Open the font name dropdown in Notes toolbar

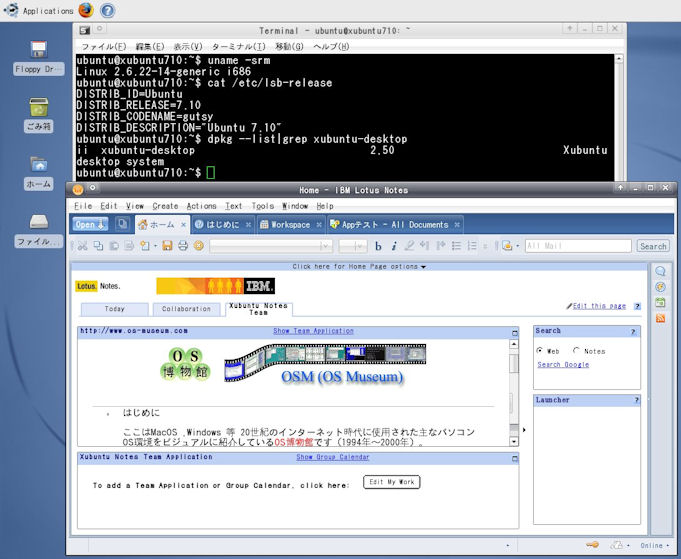(x=324, y=246)
